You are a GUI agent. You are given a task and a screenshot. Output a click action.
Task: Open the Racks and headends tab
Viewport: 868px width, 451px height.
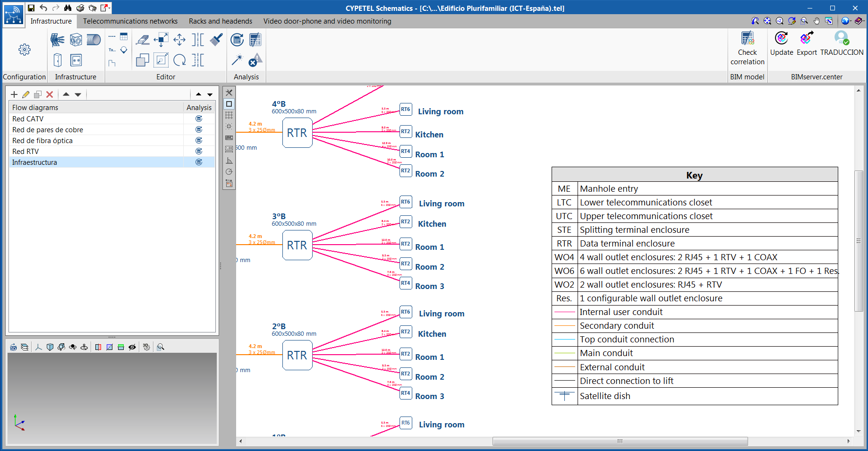pyautogui.click(x=220, y=21)
